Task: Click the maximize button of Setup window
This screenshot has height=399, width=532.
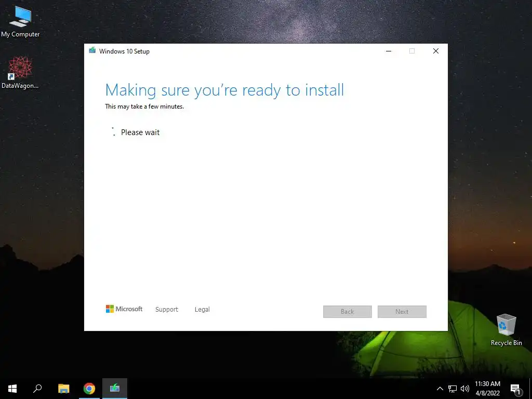Action: click(x=412, y=51)
